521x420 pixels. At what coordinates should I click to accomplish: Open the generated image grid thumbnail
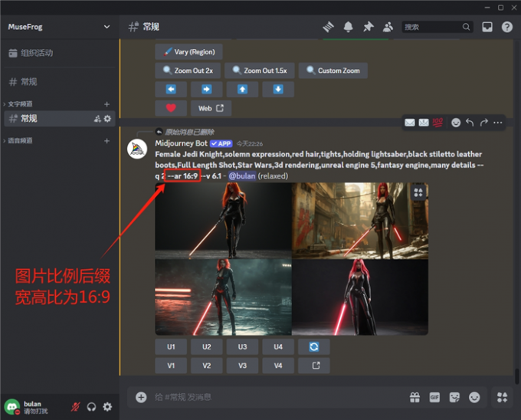pyautogui.click(x=291, y=259)
